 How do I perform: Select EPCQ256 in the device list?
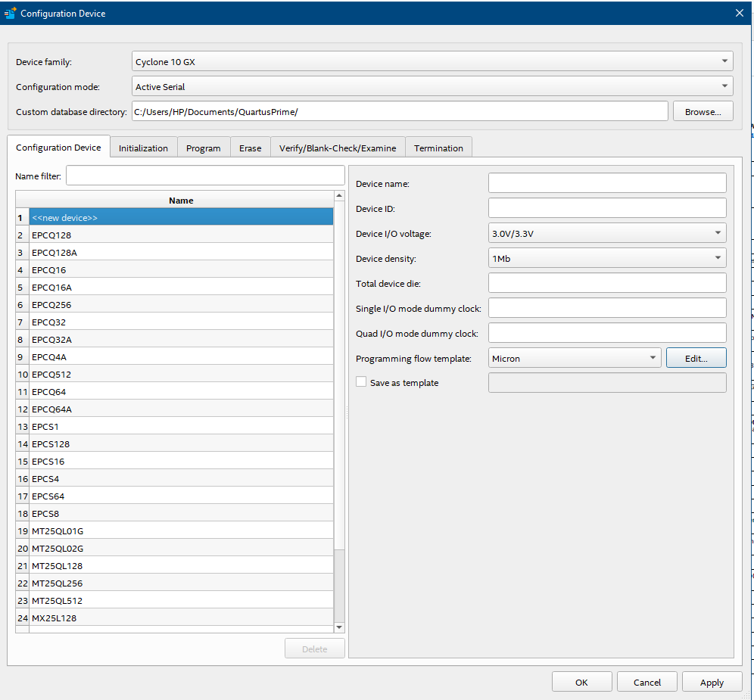coord(51,304)
